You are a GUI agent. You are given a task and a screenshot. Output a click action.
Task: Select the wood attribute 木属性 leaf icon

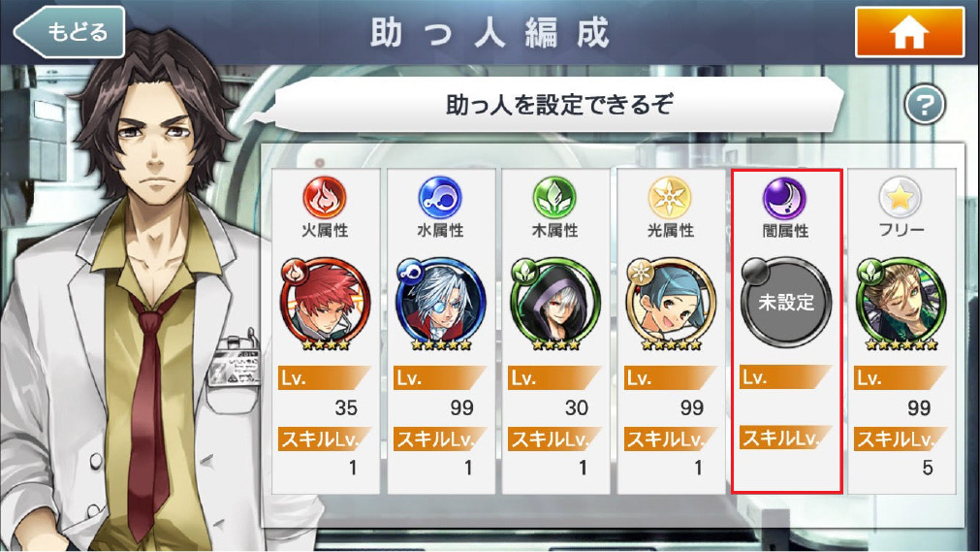click(x=554, y=197)
